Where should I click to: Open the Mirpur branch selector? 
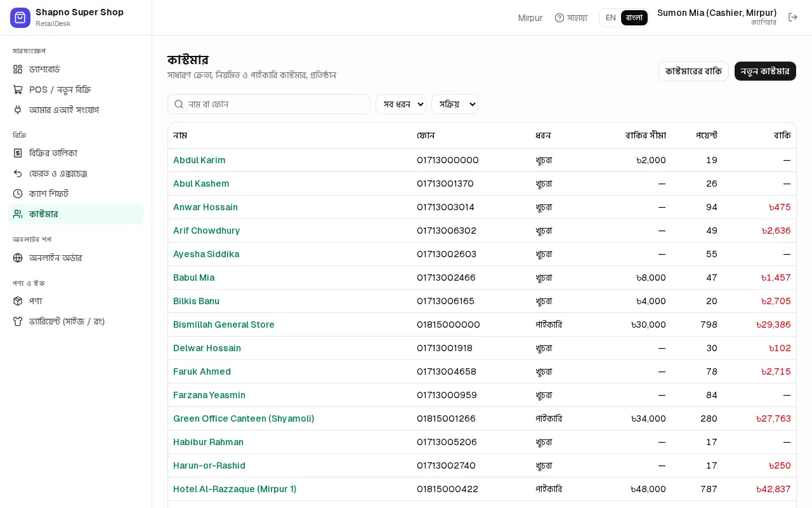coord(530,18)
